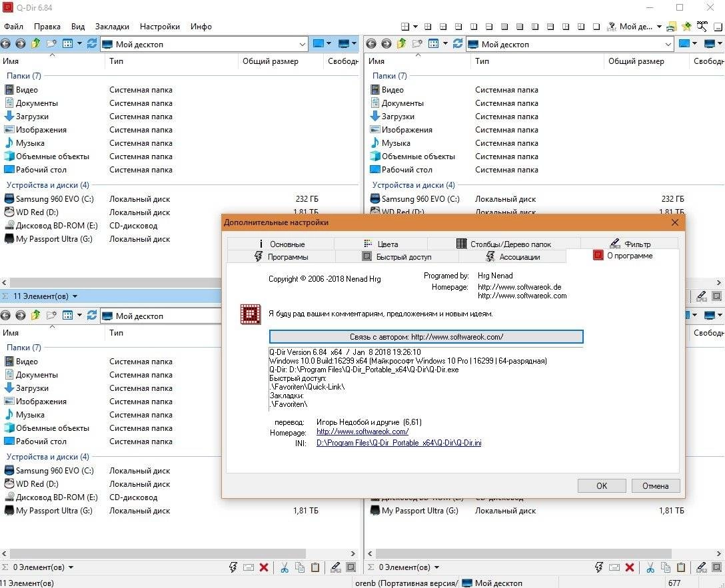Open the Правка menu
725x588 pixels.
[x=47, y=27]
